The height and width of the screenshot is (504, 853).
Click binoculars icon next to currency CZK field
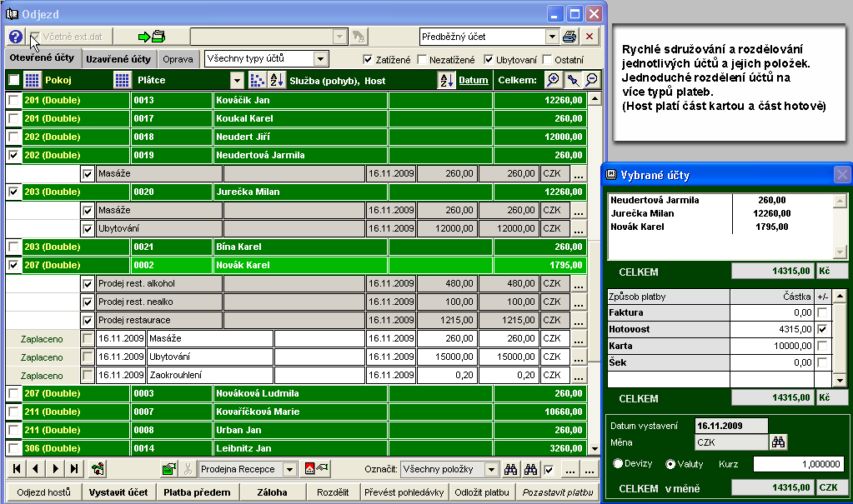pyautogui.click(x=778, y=442)
